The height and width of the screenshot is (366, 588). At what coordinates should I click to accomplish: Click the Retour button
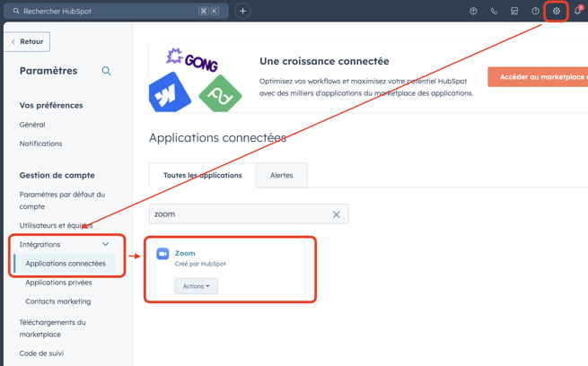click(x=27, y=41)
